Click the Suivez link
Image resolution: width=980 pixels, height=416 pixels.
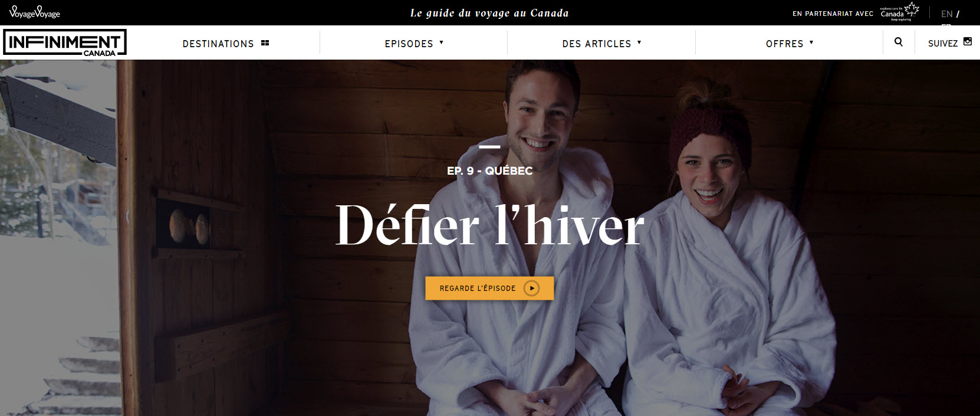point(942,44)
